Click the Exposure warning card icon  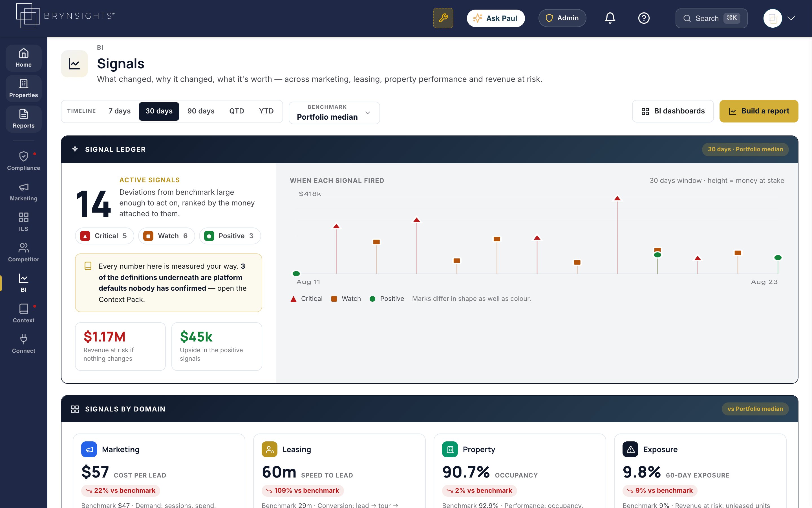[630, 449]
